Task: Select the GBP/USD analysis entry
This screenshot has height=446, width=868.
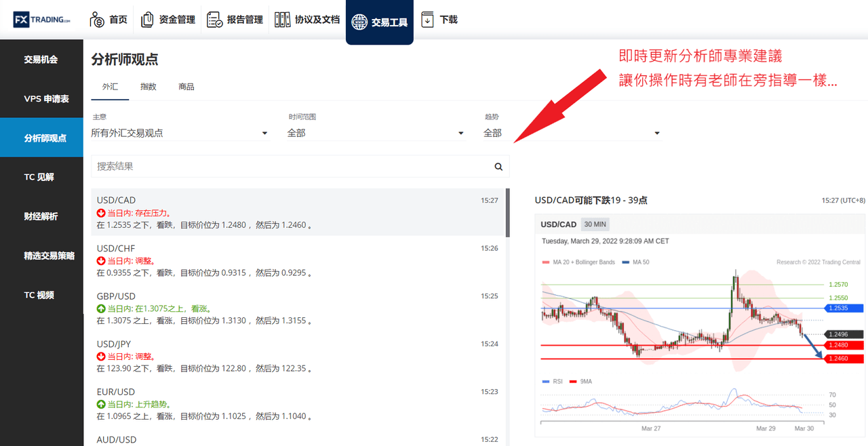Action: (298, 308)
